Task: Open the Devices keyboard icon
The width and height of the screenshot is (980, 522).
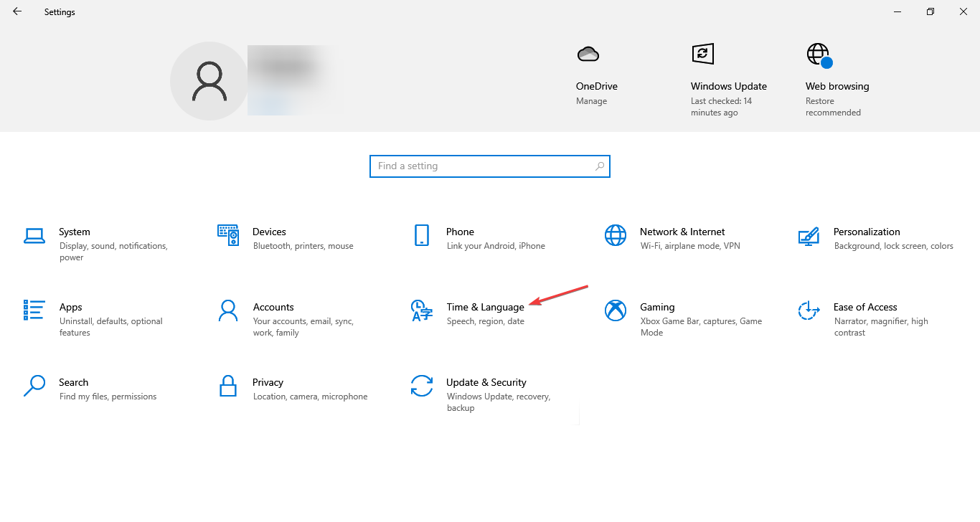Action: [228, 234]
